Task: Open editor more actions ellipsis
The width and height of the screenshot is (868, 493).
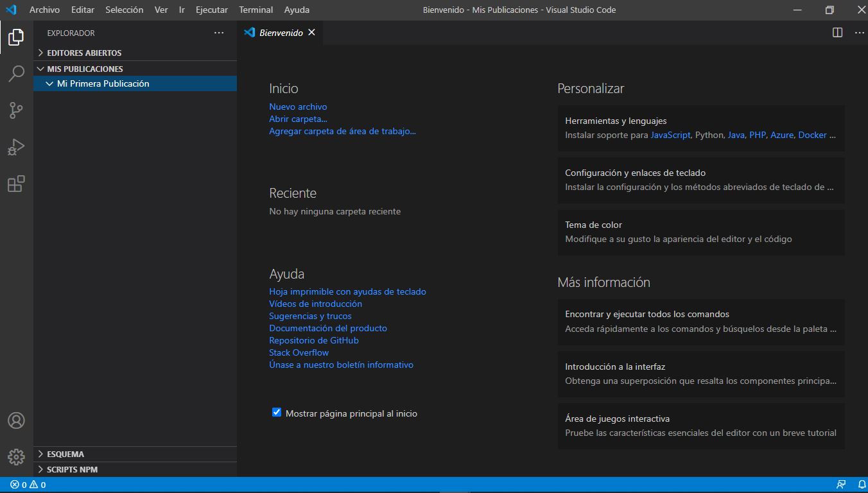Action: click(860, 33)
